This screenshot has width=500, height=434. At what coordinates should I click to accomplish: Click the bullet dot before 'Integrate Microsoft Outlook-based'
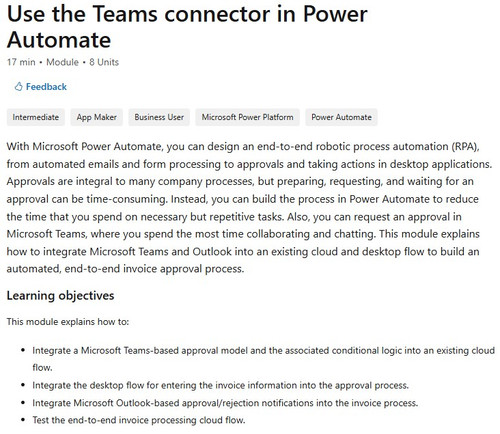(23, 403)
